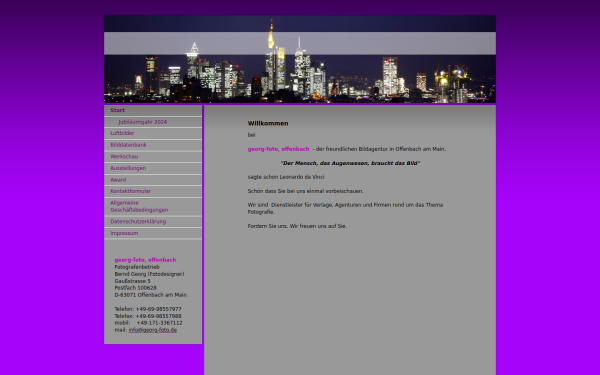Open the Award menu entry
The image size is (600, 375).
[153, 180]
